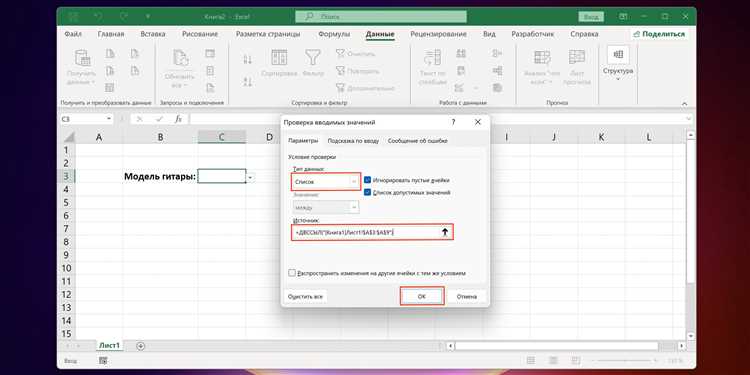750x375 pixels.
Task: Click sort ascending A-Z icon
Action: pyautogui.click(x=247, y=60)
